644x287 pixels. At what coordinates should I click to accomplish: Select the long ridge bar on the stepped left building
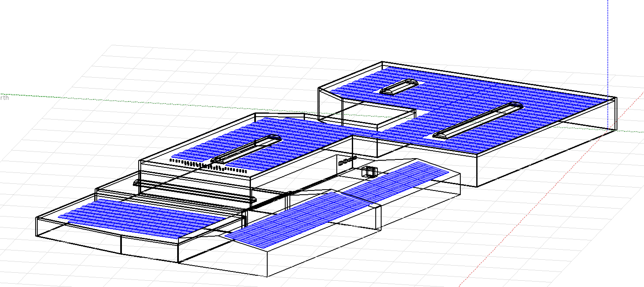point(195,191)
